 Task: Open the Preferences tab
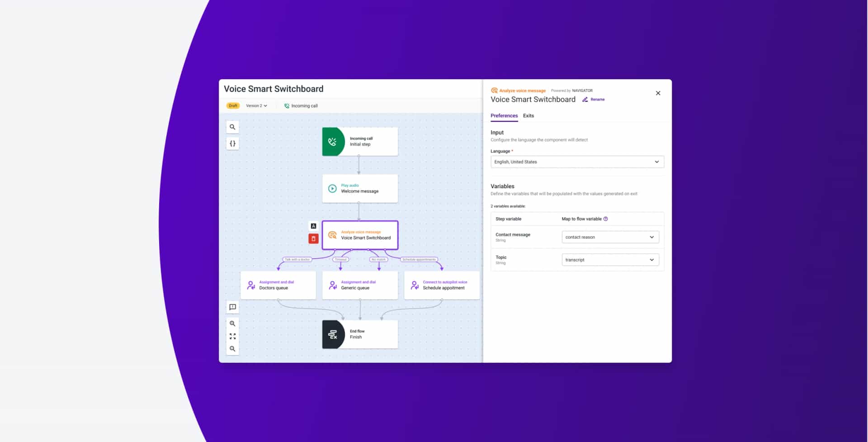(x=504, y=116)
